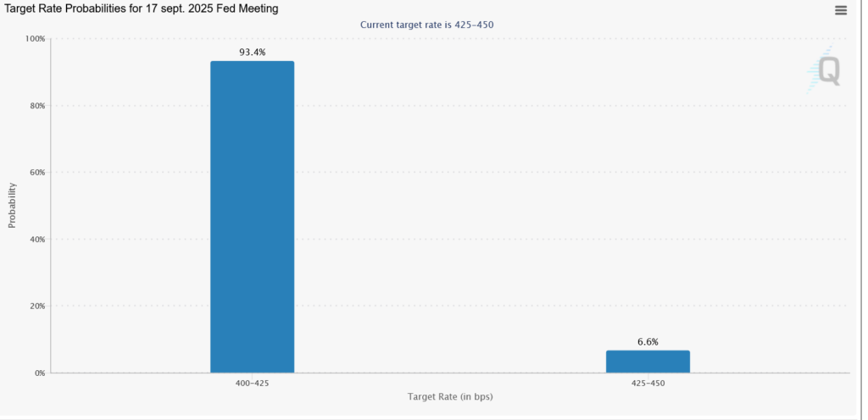The width and height of the screenshot is (868, 420).
Task: Click the 40% y-axis tick label
Action: pos(38,240)
